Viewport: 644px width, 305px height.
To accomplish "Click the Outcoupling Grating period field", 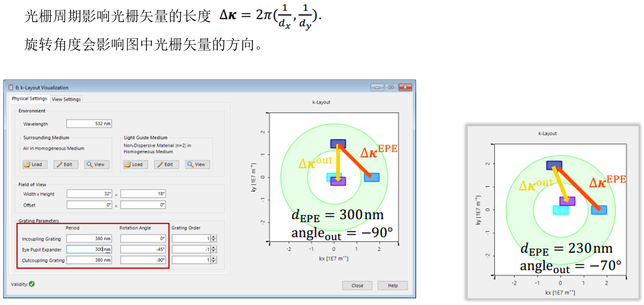I will click(89, 260).
